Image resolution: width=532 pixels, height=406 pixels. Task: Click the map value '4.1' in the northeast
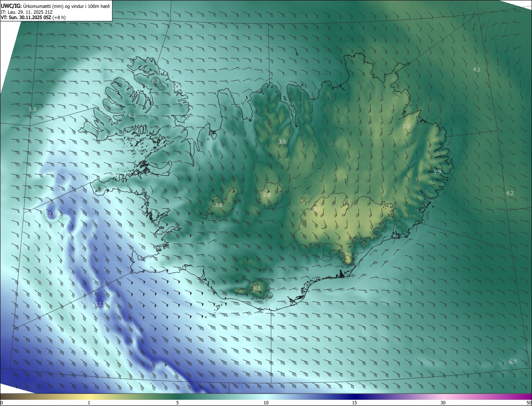point(476,69)
